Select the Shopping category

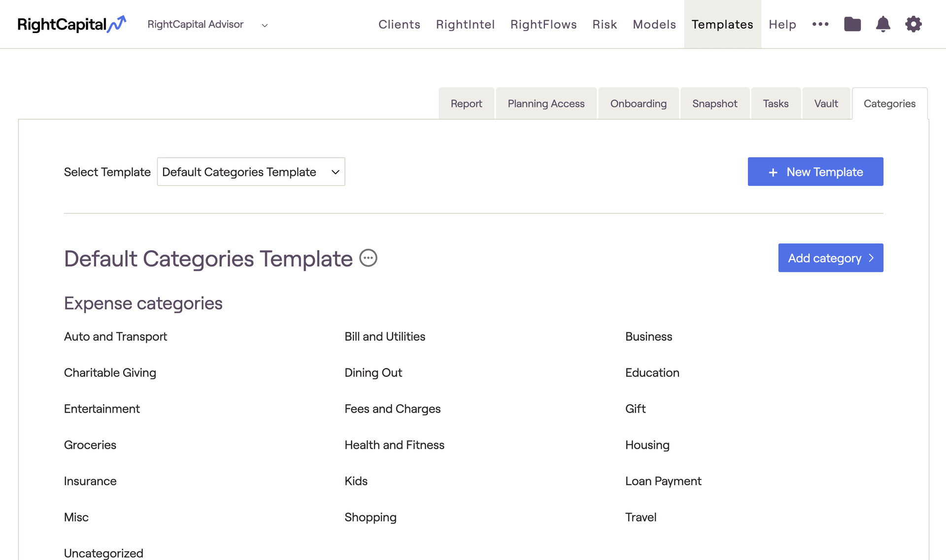[x=370, y=517]
